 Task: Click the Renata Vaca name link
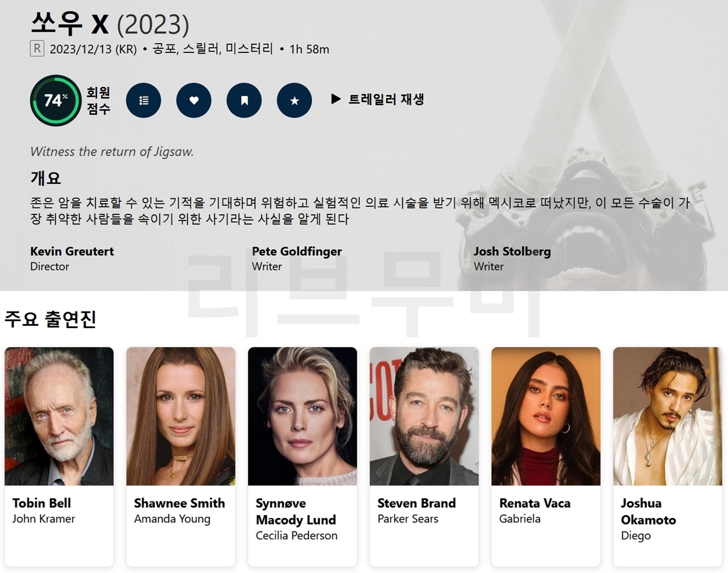coord(535,503)
